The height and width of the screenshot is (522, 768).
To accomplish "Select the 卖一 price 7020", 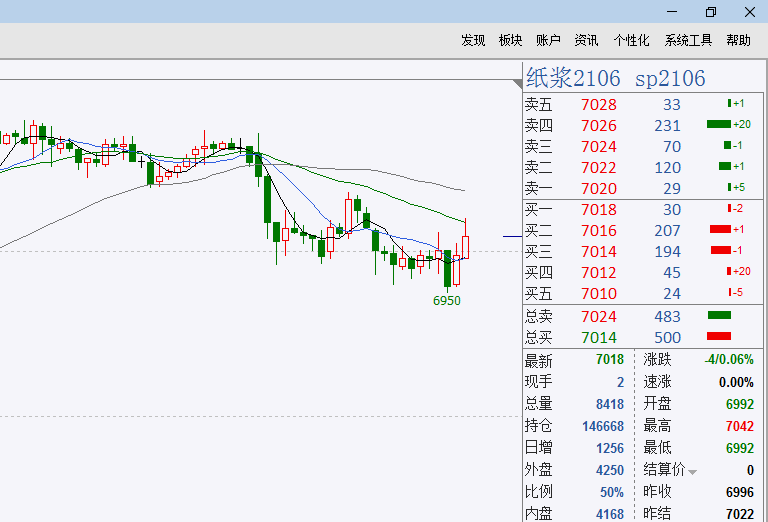I will tap(599, 188).
